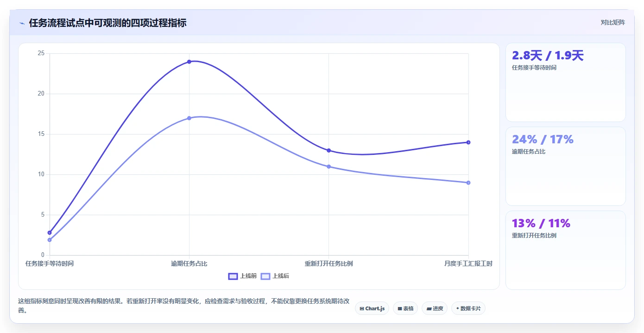Click the 数据卡片 tag

[x=468, y=308]
